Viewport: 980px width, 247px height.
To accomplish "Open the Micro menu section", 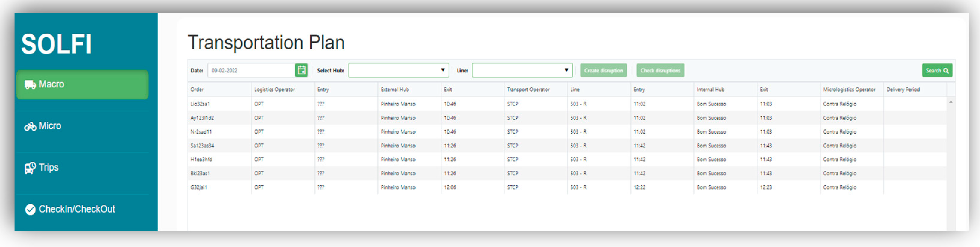I will (50, 126).
